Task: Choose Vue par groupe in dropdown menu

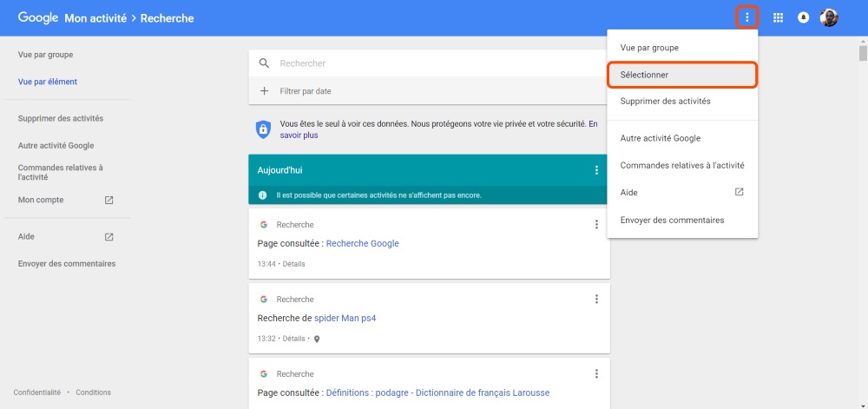Action: point(682,48)
